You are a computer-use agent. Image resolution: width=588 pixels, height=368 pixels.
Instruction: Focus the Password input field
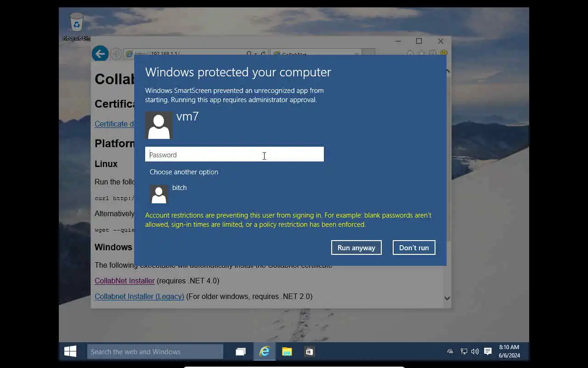click(234, 155)
